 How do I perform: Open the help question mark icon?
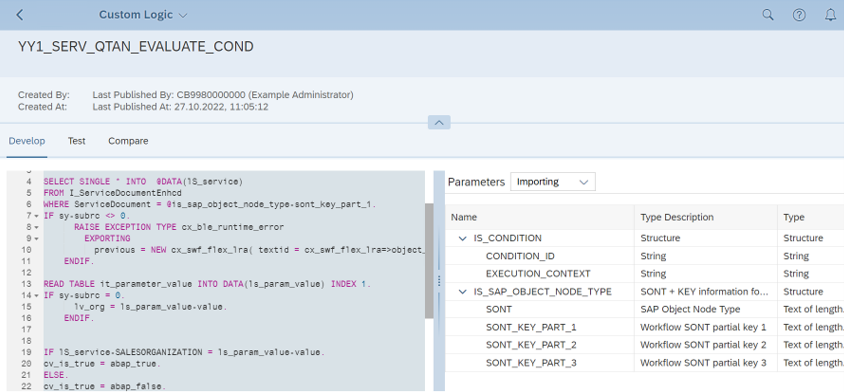(x=799, y=15)
